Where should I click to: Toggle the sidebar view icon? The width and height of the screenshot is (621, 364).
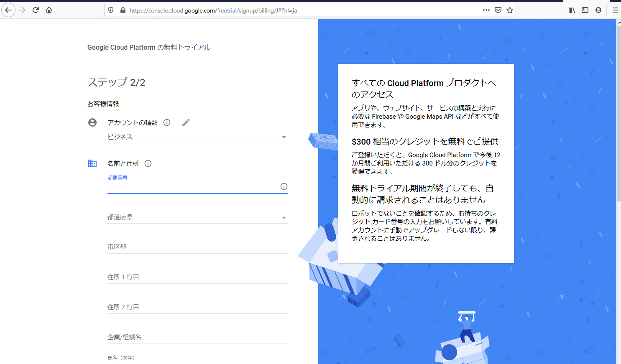pos(585,10)
